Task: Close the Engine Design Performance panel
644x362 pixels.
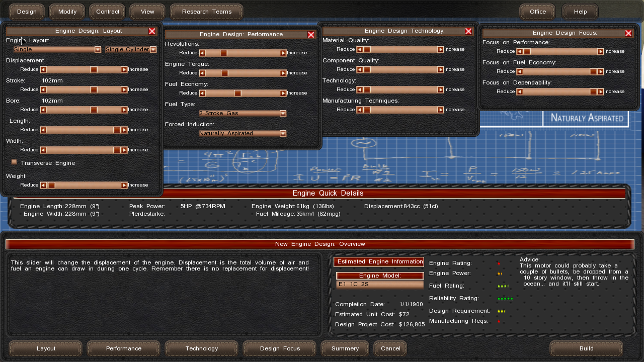Action: (310, 35)
